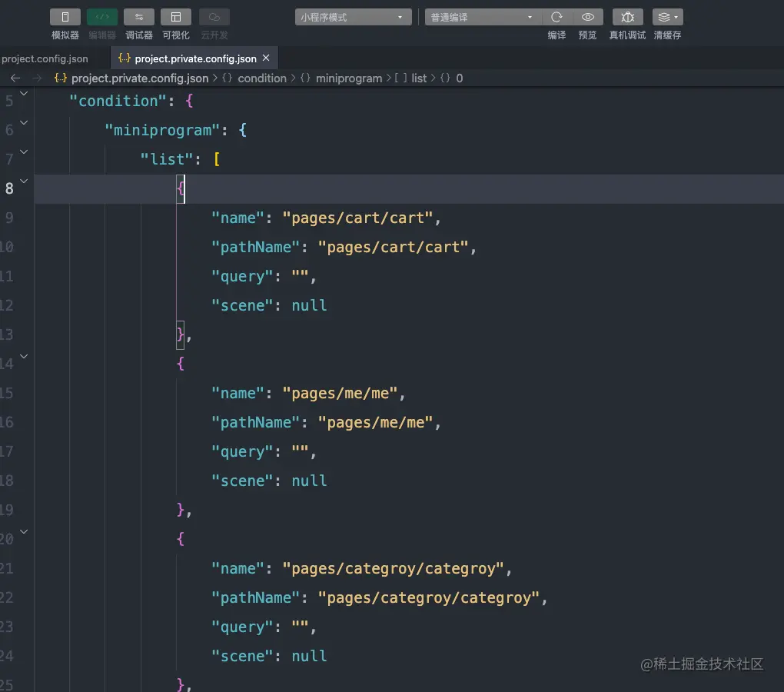Click line number 8 in the gutter

(x=9, y=188)
